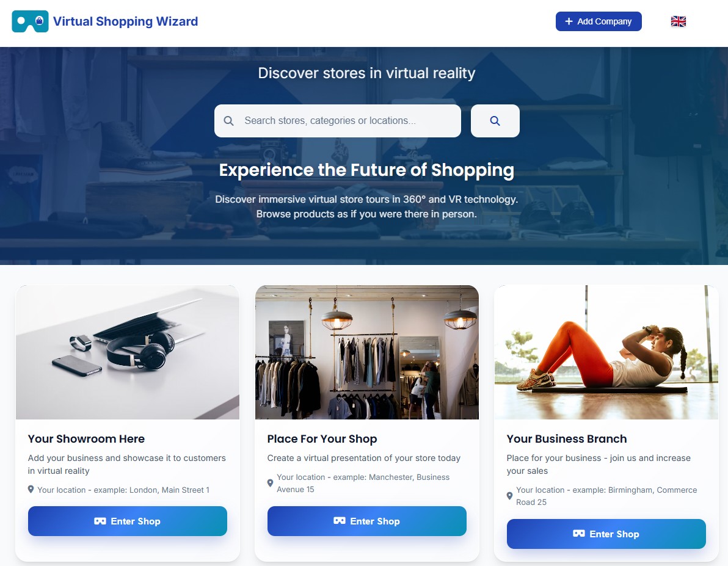
Task: Open the UK flag language selector
Action: (x=679, y=21)
